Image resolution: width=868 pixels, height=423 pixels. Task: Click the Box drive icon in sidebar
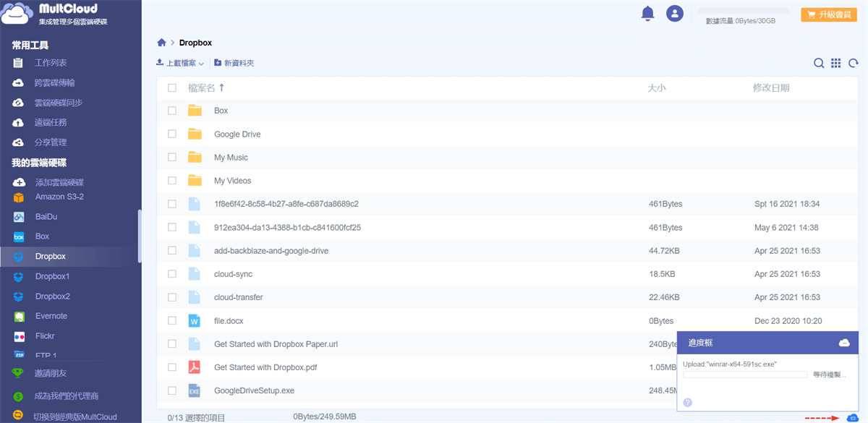(20, 236)
